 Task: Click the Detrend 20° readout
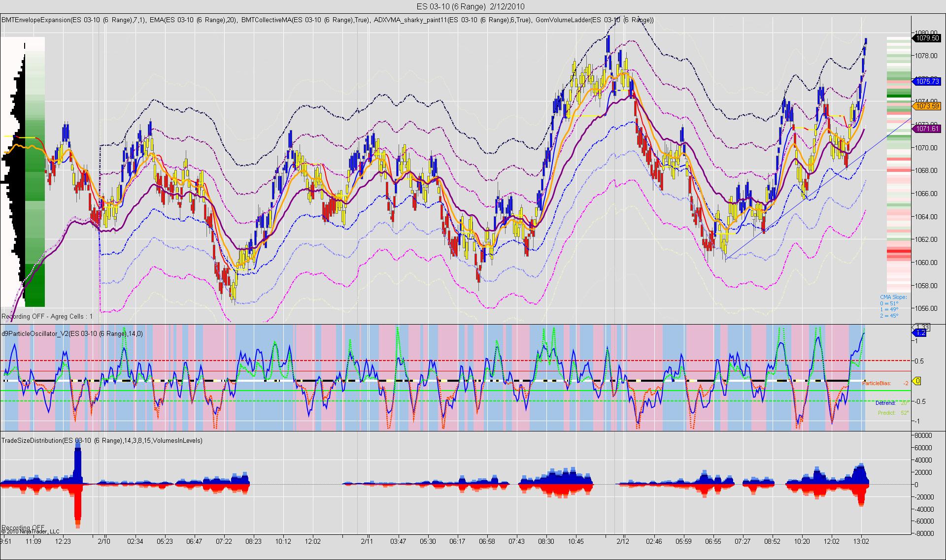pos(892,402)
